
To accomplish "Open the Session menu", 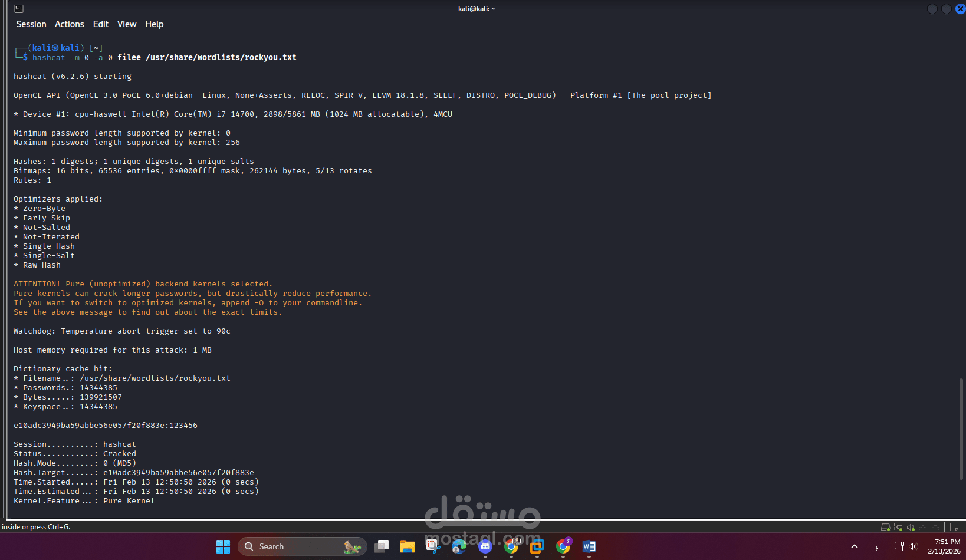I will click(x=31, y=24).
